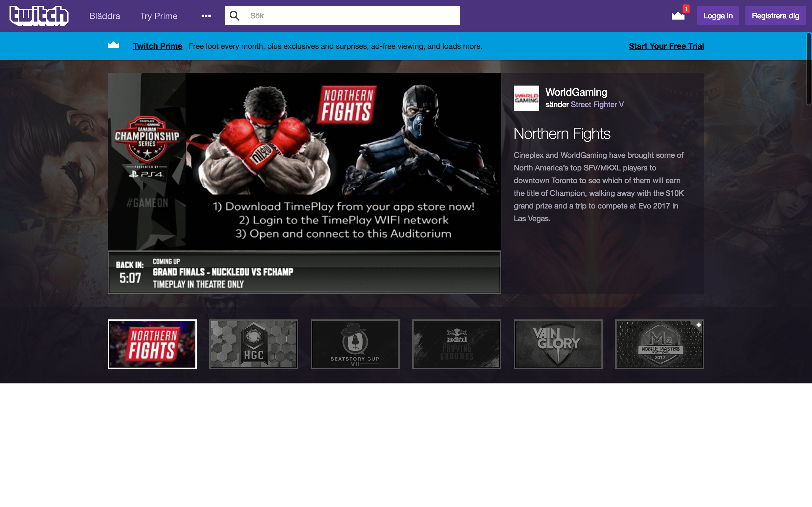Click the page vertical scrollbar handle
This screenshot has width=812, height=507.
click(809, 69)
